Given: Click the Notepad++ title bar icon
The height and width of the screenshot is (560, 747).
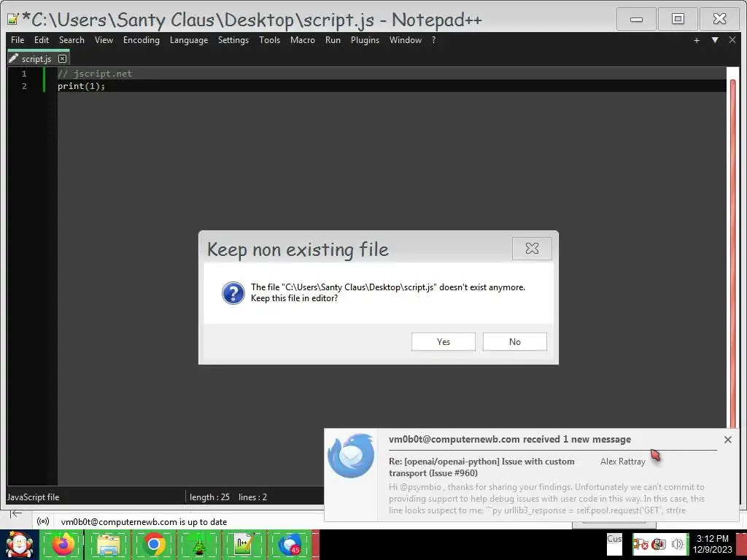Looking at the screenshot, I should click(x=13, y=20).
